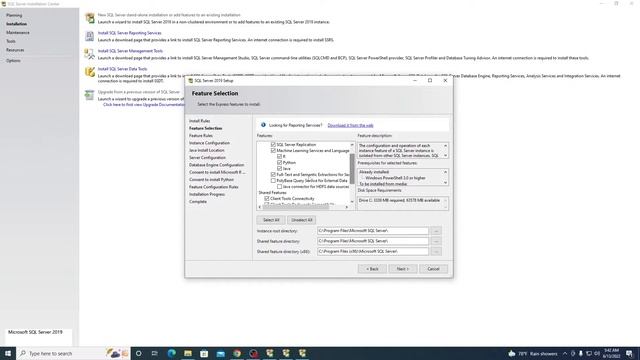The width and height of the screenshot is (640, 360).
Task: Open the Resources section in sidebar
Action: [x=15, y=50]
